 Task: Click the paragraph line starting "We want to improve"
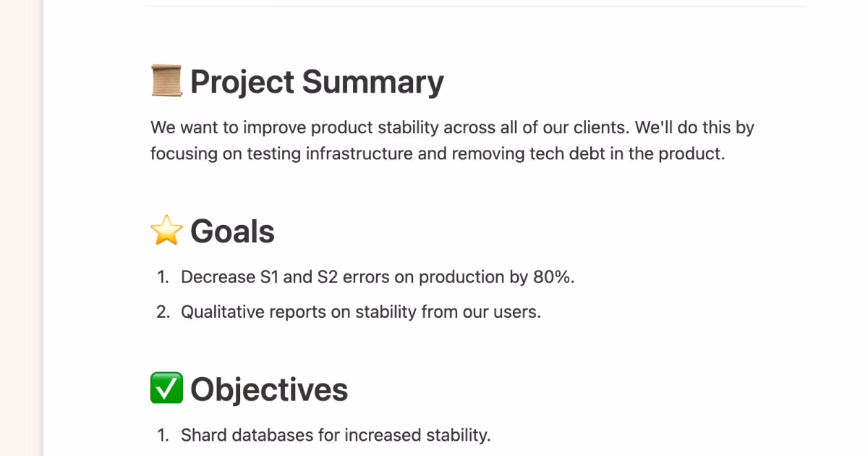point(452,128)
